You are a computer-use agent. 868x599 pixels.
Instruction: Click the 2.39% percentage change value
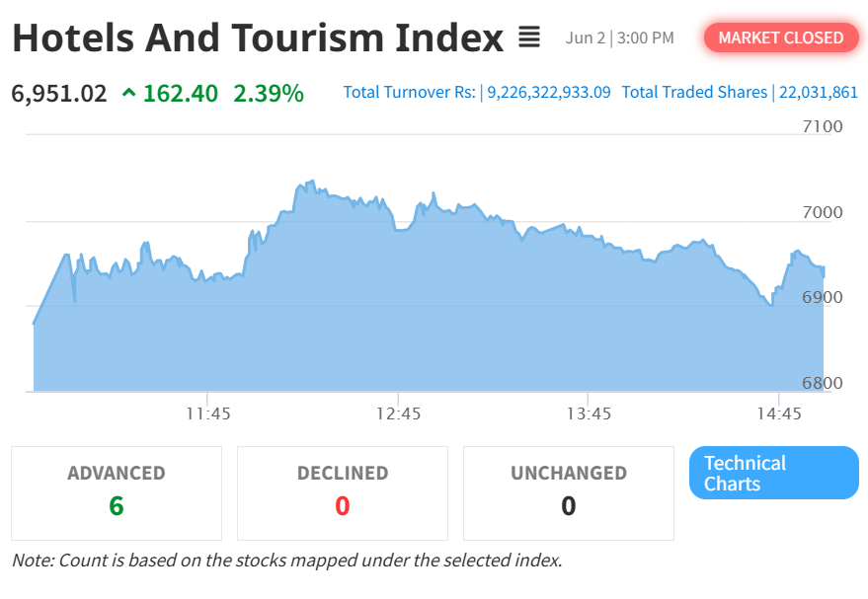pos(269,93)
